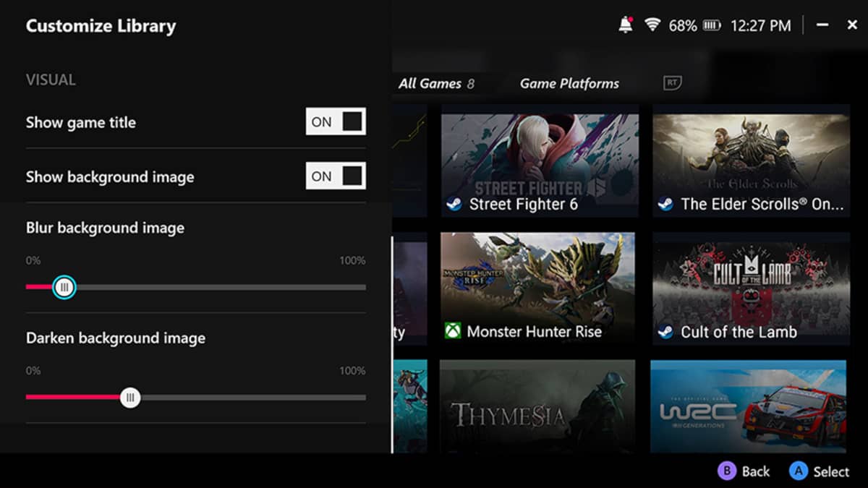Switch to the All Games tab
868x488 pixels.
(x=431, y=83)
